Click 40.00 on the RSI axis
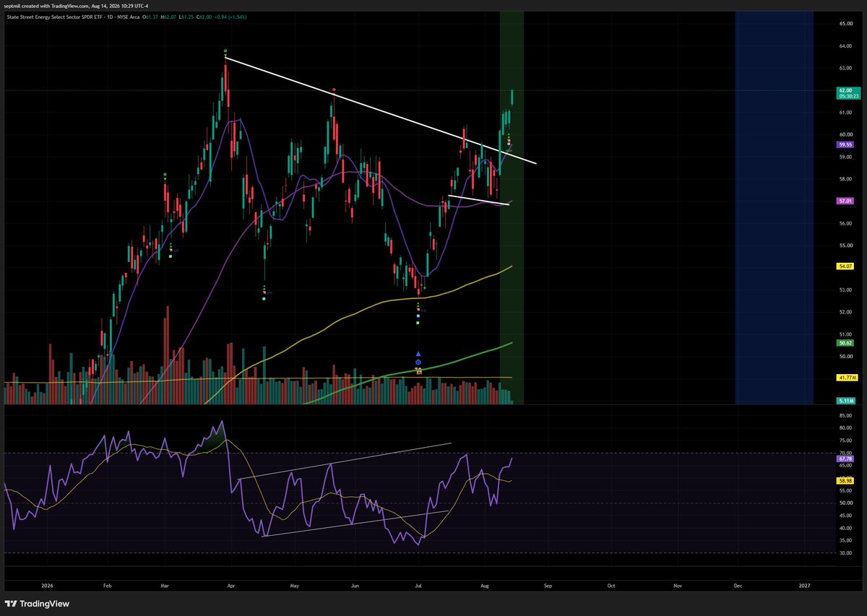 [x=845, y=528]
